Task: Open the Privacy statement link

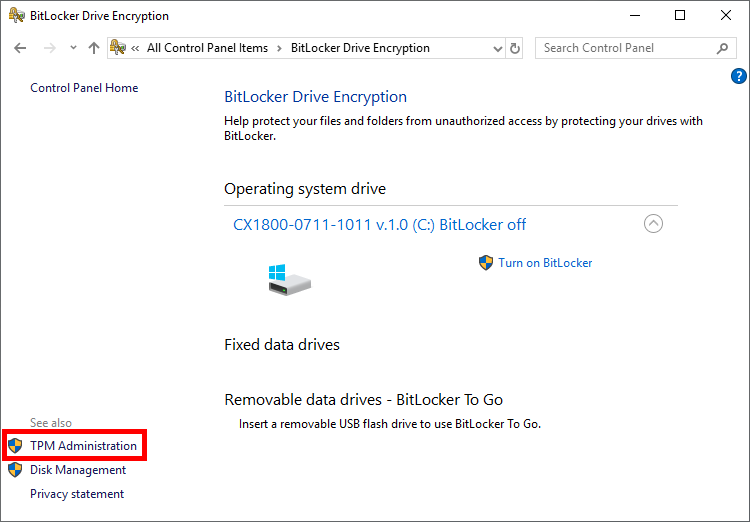Action: click(x=77, y=494)
